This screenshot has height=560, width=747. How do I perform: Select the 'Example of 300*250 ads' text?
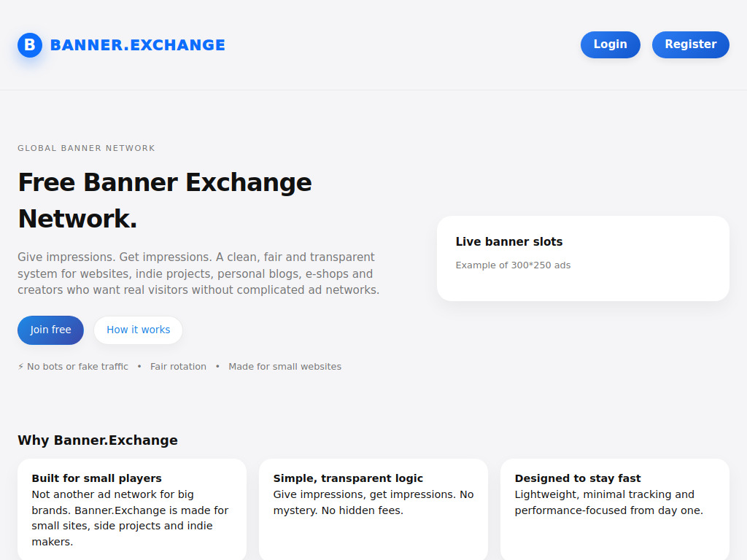click(x=513, y=265)
